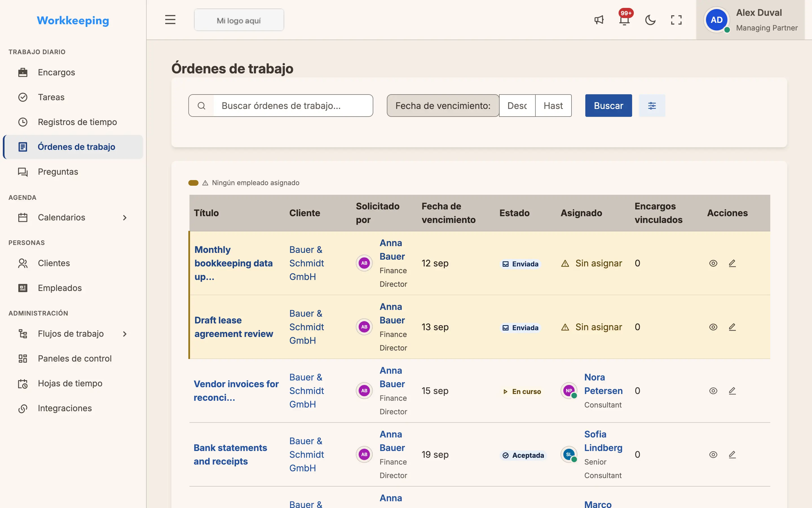Image resolution: width=812 pixels, height=508 pixels.
Task: Click the Workkeeping logo
Action: [x=73, y=21]
